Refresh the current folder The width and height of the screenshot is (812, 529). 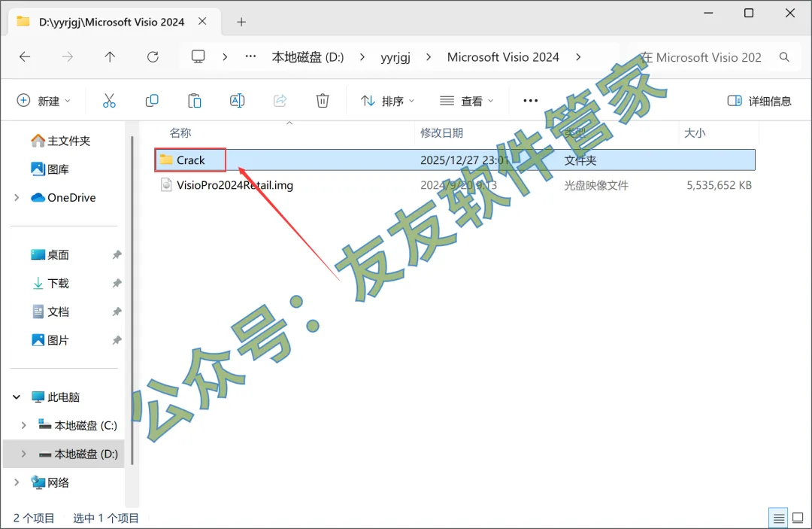[153, 57]
